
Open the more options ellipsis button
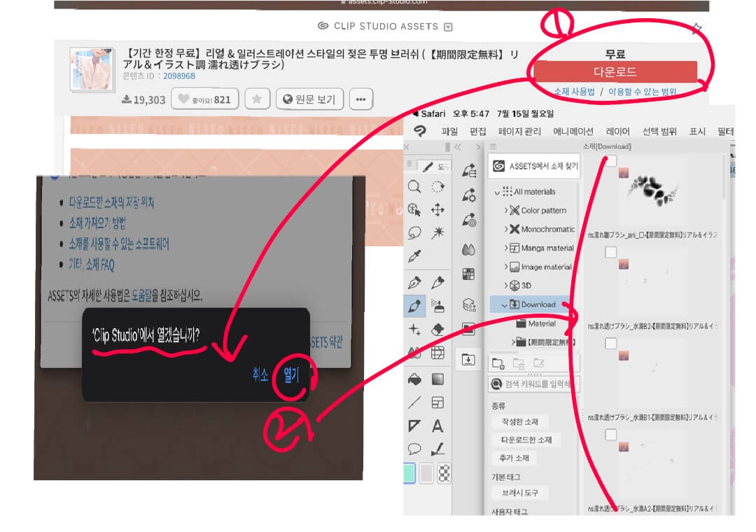pos(360,99)
